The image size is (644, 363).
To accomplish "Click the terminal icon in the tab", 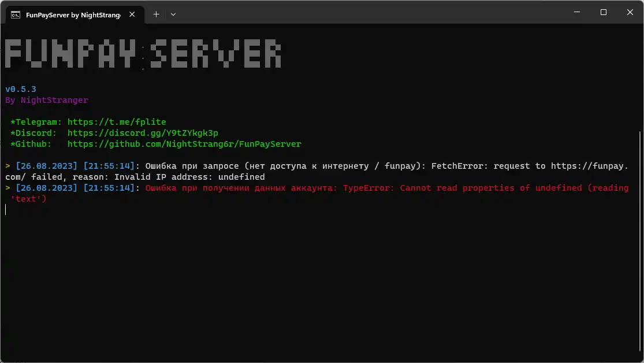I will pos(16,15).
